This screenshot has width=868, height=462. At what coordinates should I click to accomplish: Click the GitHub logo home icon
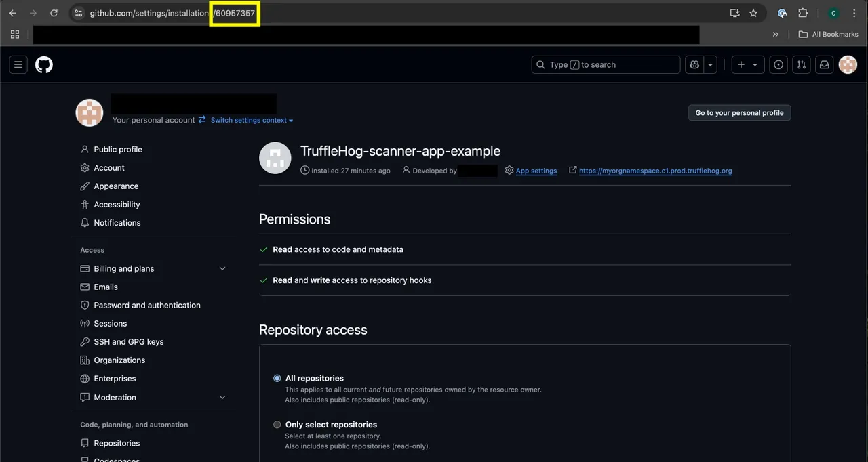(43, 64)
